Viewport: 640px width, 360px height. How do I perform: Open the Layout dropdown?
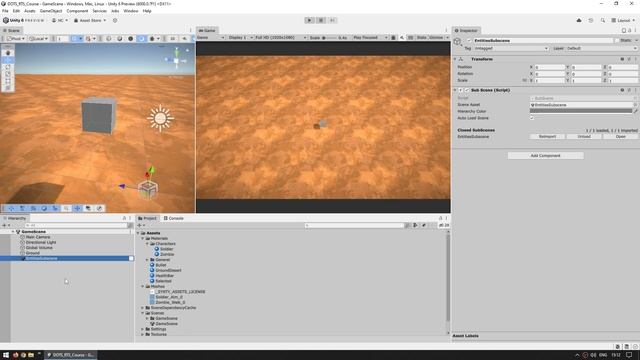(x=623, y=20)
